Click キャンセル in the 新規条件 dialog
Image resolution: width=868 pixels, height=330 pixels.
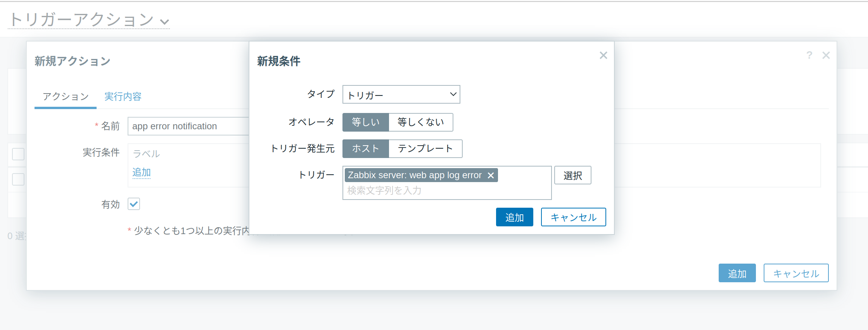(x=573, y=217)
